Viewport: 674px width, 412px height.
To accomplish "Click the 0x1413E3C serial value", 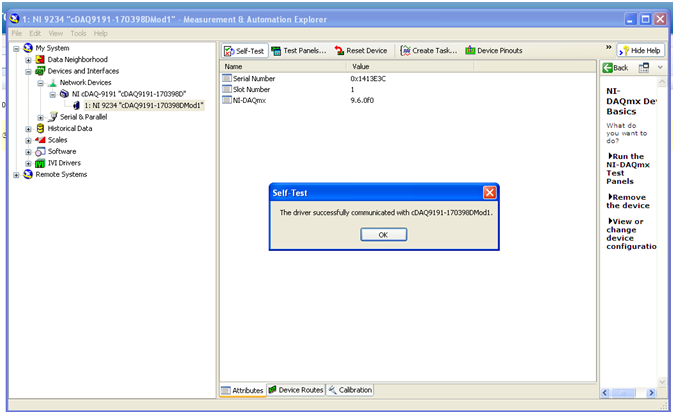I will (368, 79).
